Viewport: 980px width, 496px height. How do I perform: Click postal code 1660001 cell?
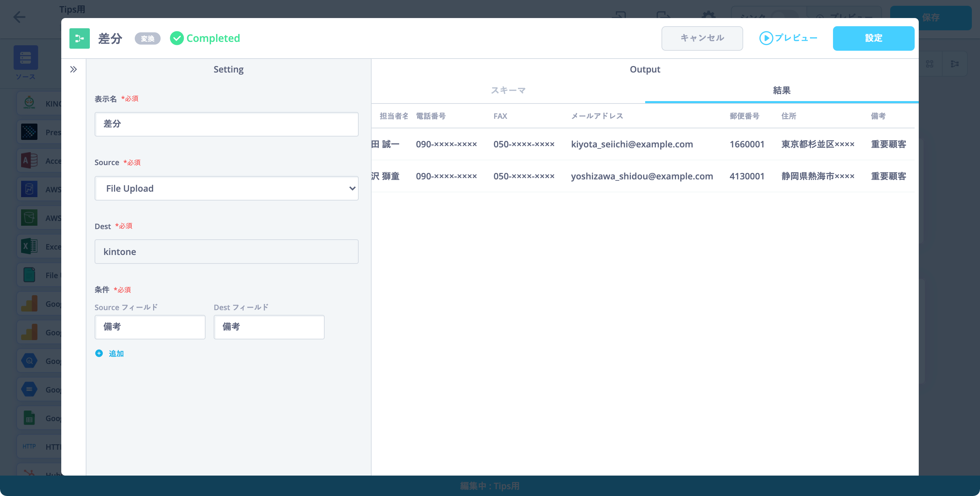[x=747, y=144]
